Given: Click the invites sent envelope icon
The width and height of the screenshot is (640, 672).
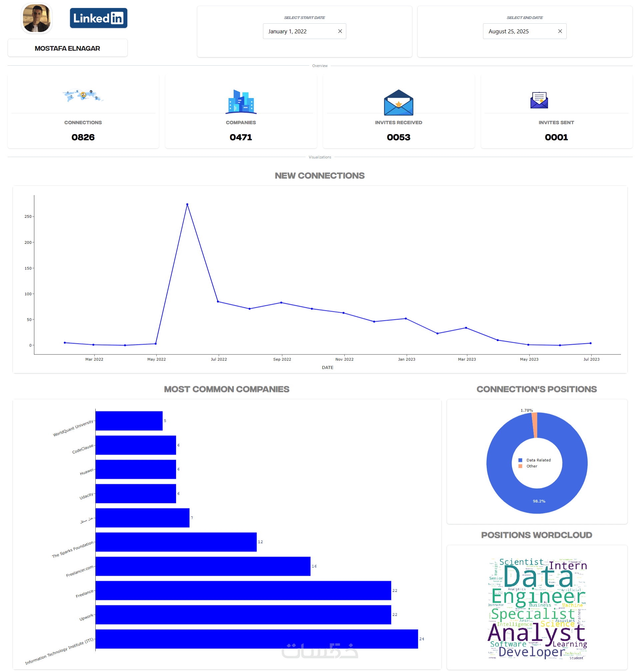Looking at the screenshot, I should 539,100.
